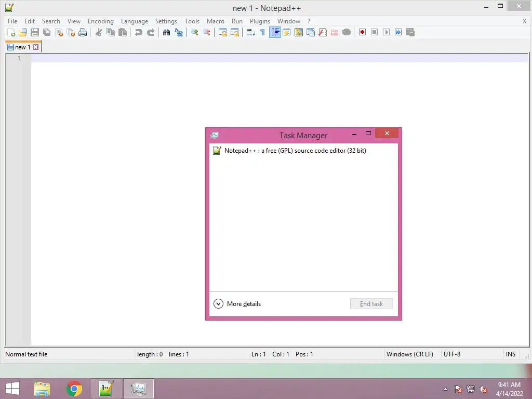The height and width of the screenshot is (399, 532).
Task: Toggle Show All Characters pilcrow icon
Action: [262, 32]
